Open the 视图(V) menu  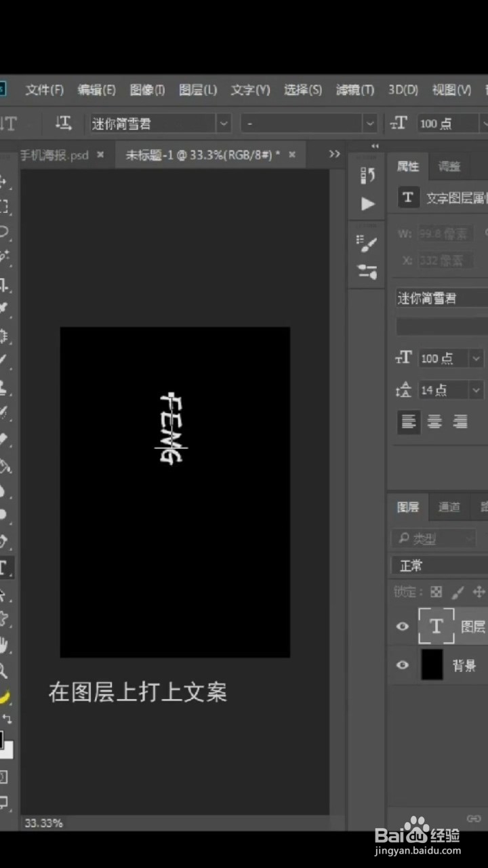[x=451, y=90]
